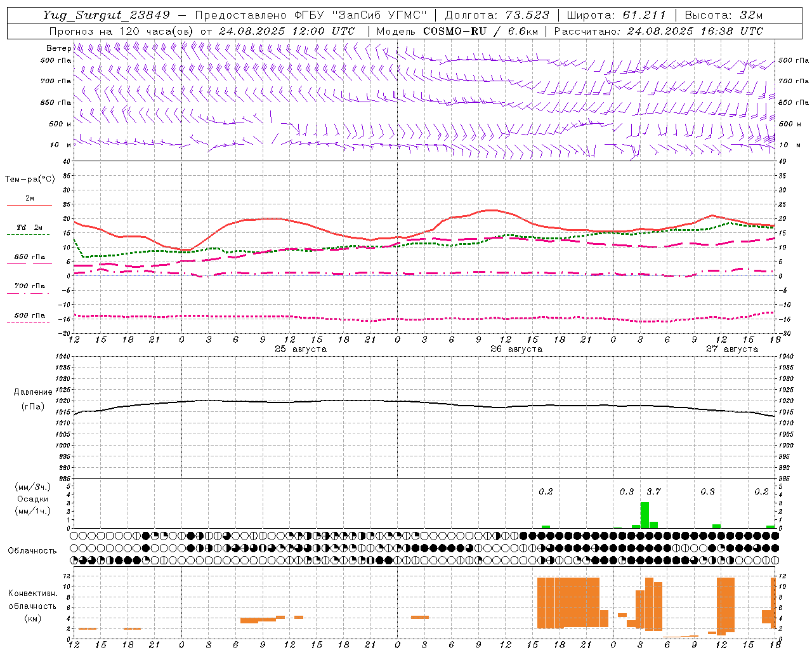Click the 26 августа date label

tap(516, 349)
